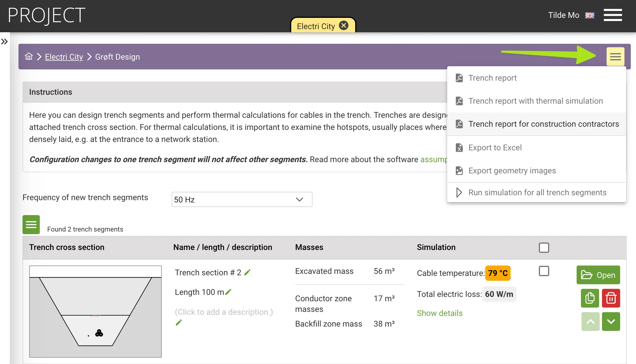Viewport: 636px width, 364px height.
Task: Click Show details link
Action: coord(439,313)
